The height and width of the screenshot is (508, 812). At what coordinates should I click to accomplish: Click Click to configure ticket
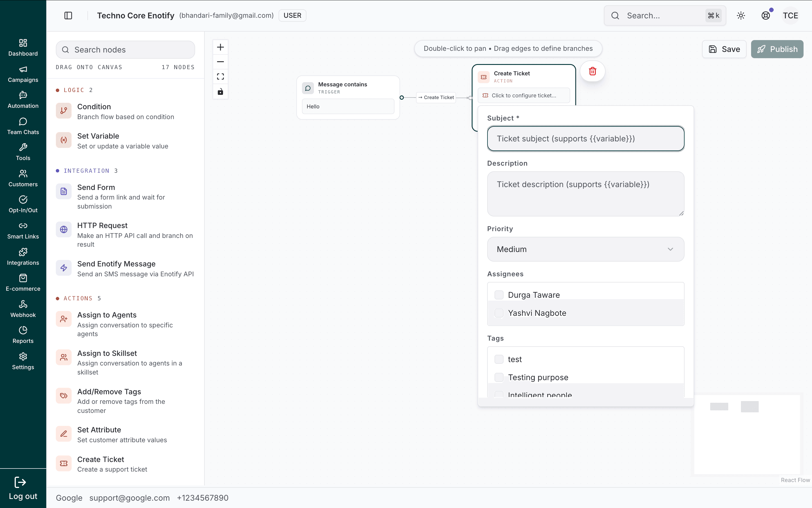[x=524, y=95]
